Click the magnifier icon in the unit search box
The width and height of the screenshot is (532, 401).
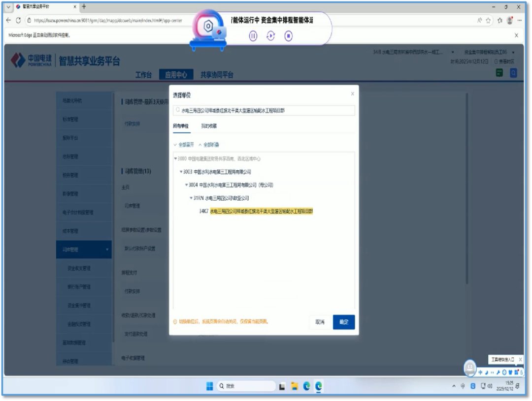tap(177, 110)
